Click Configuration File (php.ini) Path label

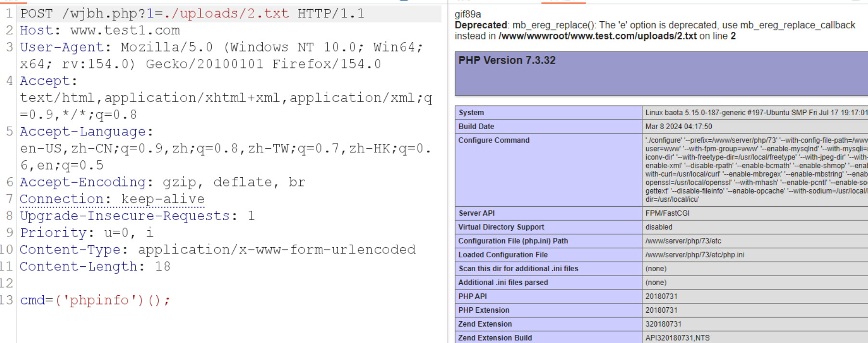click(x=513, y=241)
